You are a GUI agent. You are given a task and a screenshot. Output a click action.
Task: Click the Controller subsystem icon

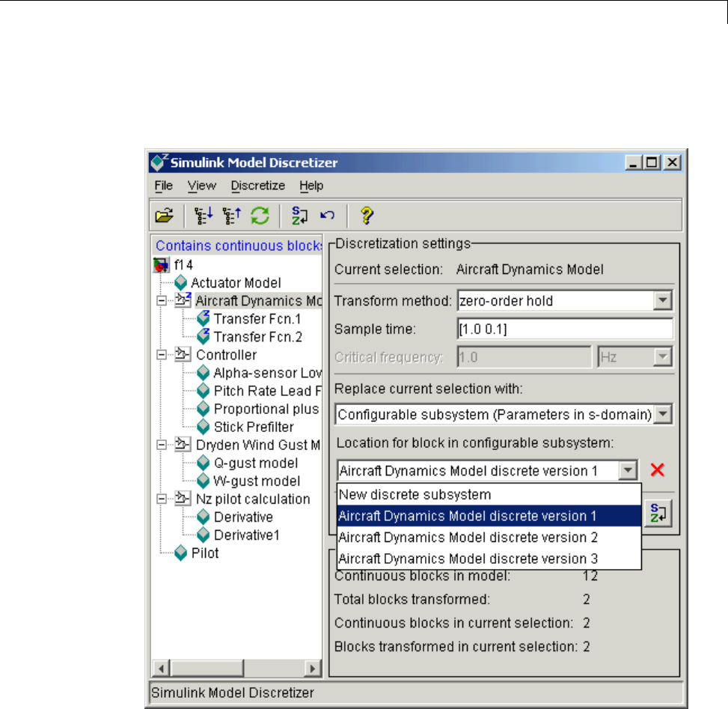coord(183,355)
